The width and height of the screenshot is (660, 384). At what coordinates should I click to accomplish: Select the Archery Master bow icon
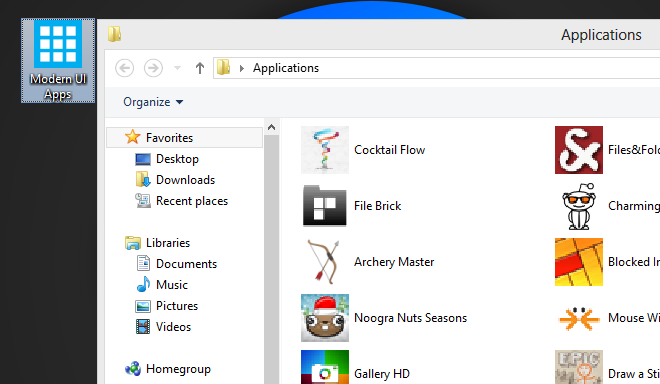pos(324,262)
